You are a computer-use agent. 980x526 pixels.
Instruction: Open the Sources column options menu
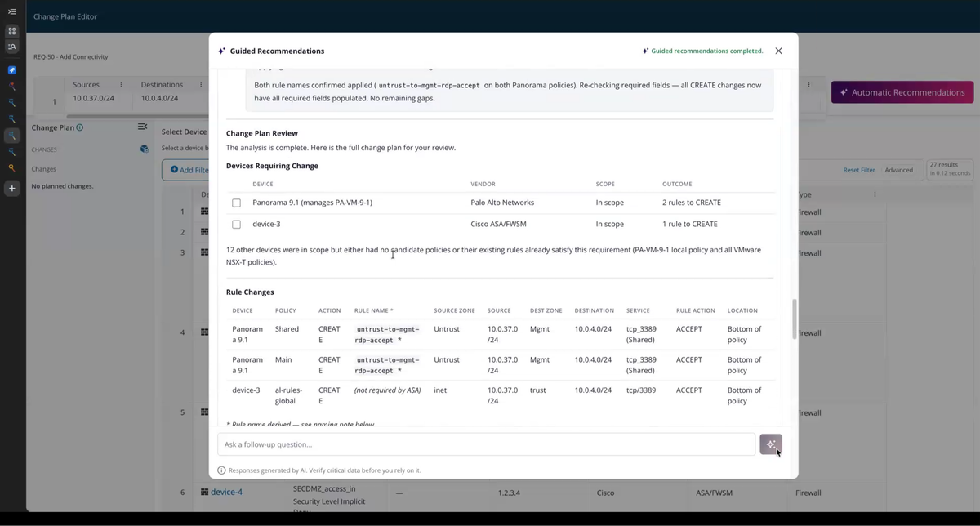121,84
